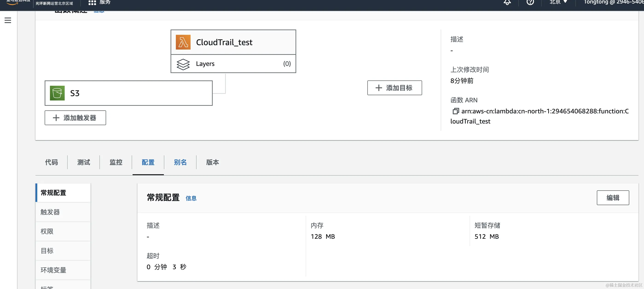Click the 添加触发器 button

click(75, 118)
